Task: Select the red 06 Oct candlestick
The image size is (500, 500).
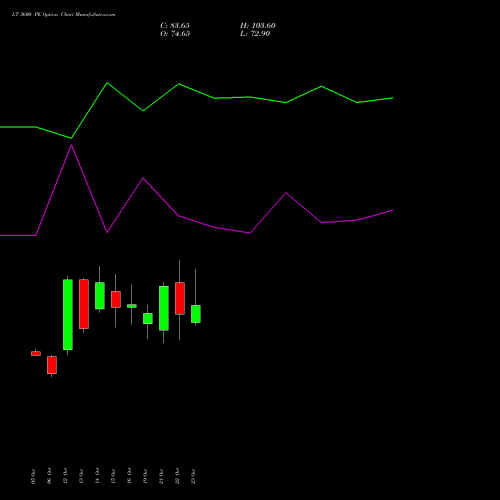Action: [52, 365]
